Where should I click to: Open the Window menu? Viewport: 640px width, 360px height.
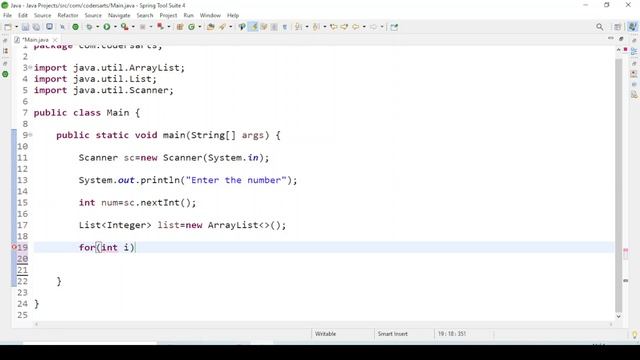210,16
